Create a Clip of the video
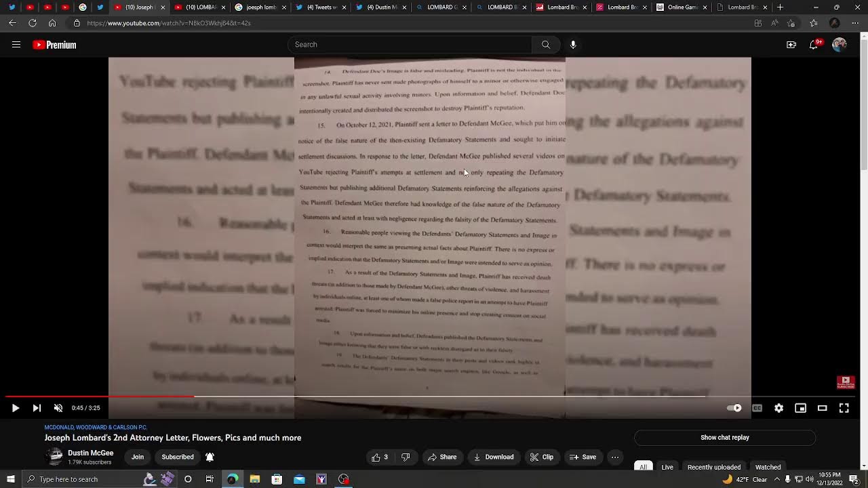Viewport: 868px width, 488px height. click(x=542, y=457)
